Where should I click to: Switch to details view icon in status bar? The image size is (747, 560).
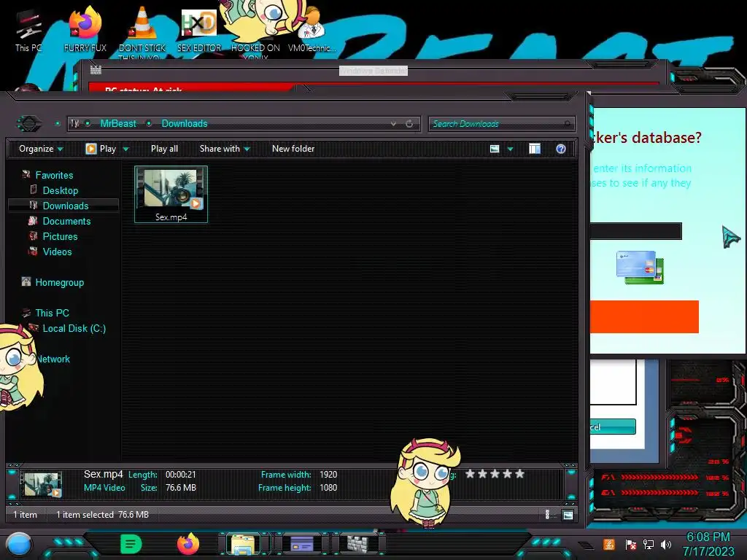547,514
